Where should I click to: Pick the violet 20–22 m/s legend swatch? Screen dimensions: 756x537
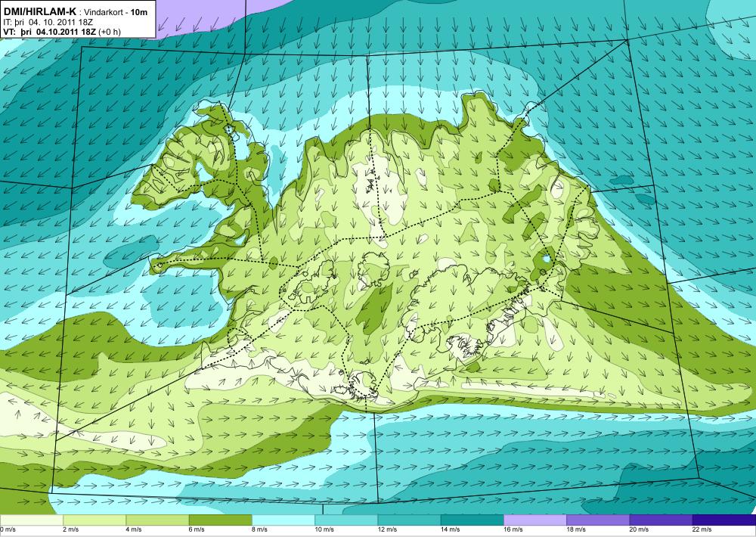[661, 520]
